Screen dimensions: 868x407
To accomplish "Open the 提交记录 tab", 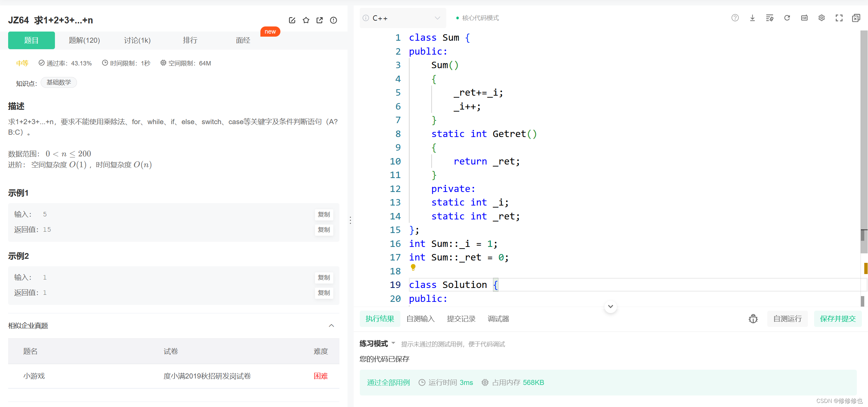I will click(x=461, y=319).
